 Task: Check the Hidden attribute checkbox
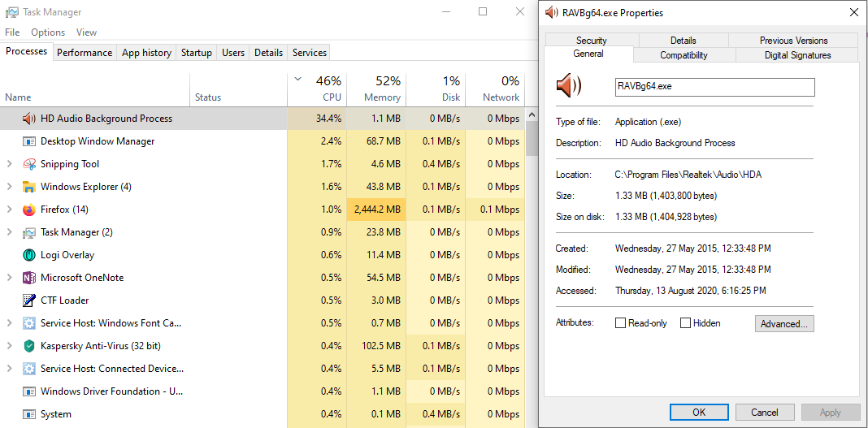(x=685, y=323)
